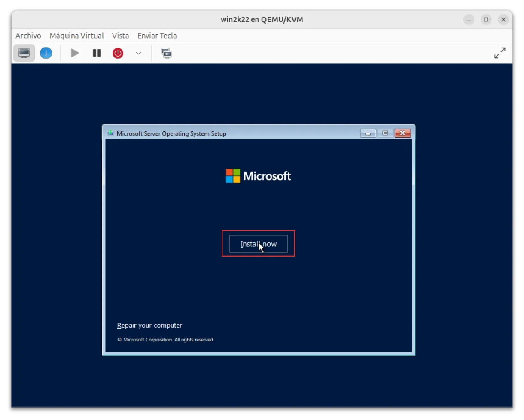Pause the virtual machine

[97, 53]
